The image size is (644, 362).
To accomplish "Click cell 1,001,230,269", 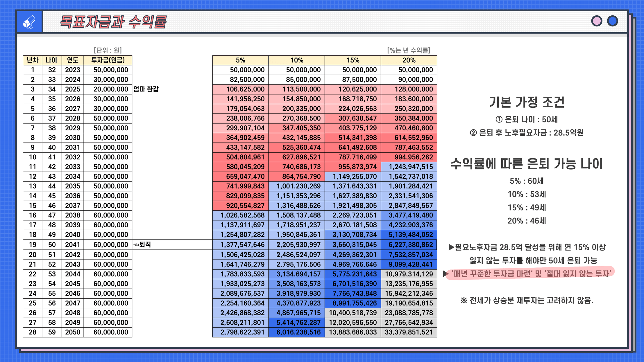I will pos(296,186).
